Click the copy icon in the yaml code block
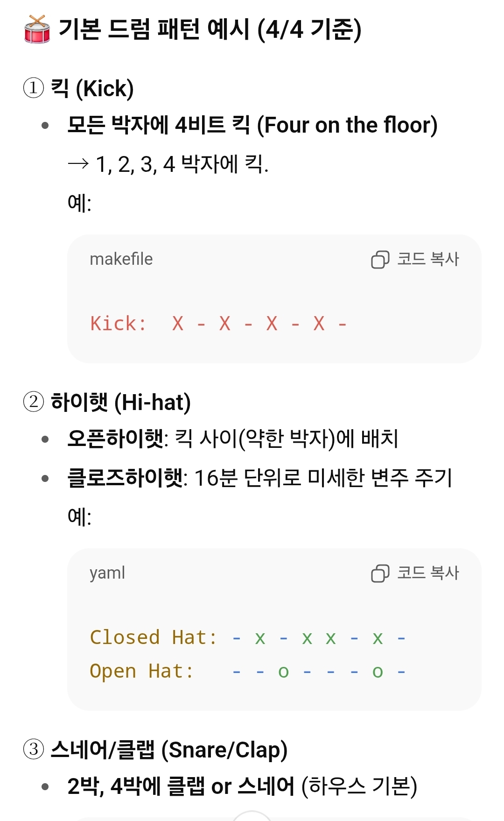504x821 pixels. pos(380,573)
